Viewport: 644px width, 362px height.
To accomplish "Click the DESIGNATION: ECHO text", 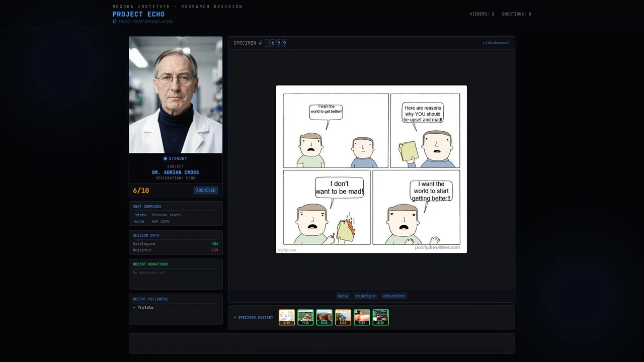I will point(176,178).
